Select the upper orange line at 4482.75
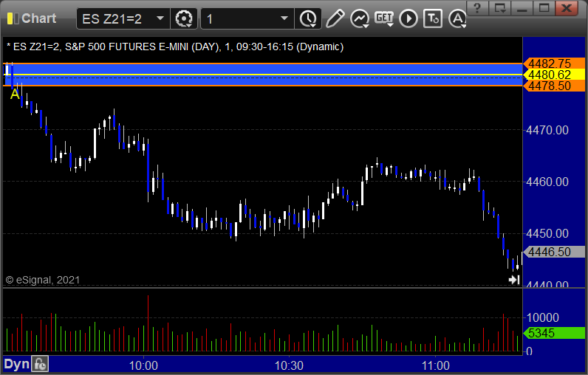This screenshot has height=375, width=588. point(262,63)
